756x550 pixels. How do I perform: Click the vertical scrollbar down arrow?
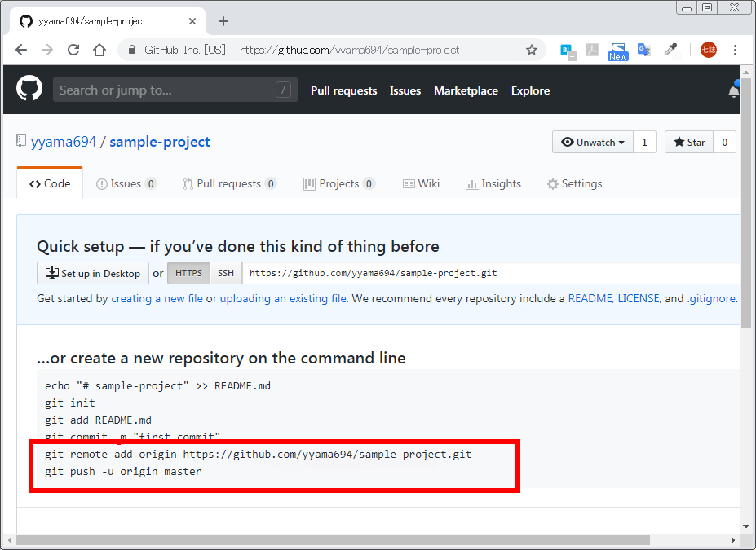click(x=746, y=526)
